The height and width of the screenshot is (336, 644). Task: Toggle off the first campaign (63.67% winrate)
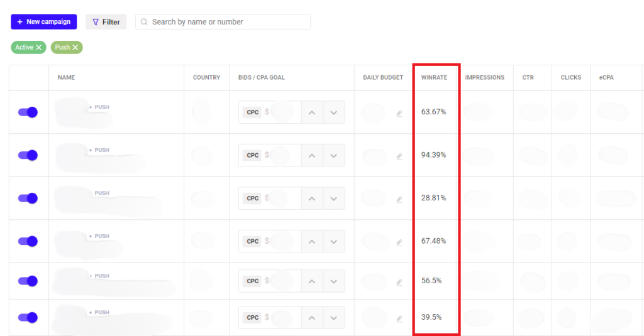point(28,112)
